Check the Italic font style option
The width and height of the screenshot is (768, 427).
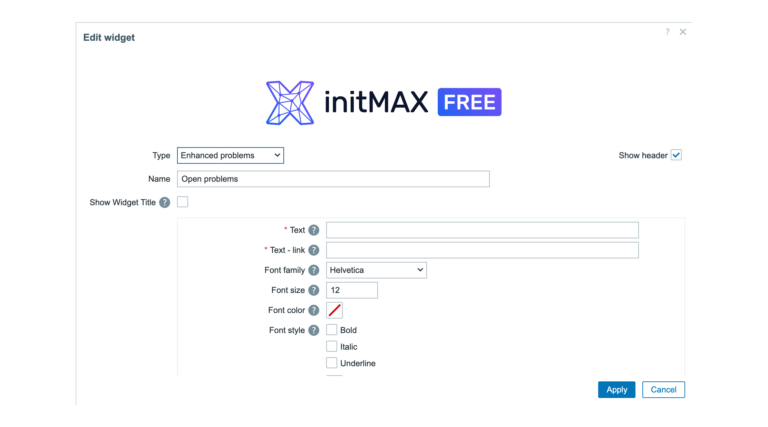(x=332, y=347)
